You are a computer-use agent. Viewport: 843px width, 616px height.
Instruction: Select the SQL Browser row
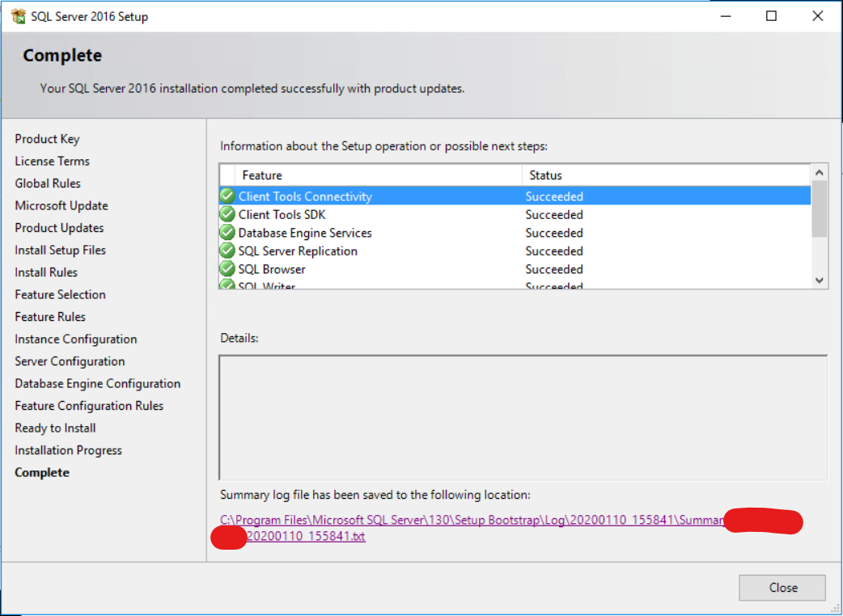click(515, 269)
